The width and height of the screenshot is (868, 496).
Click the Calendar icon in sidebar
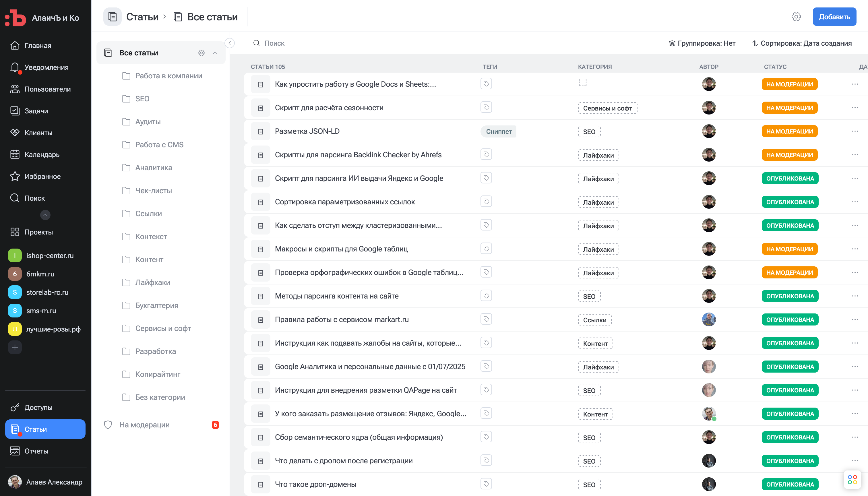tap(15, 154)
